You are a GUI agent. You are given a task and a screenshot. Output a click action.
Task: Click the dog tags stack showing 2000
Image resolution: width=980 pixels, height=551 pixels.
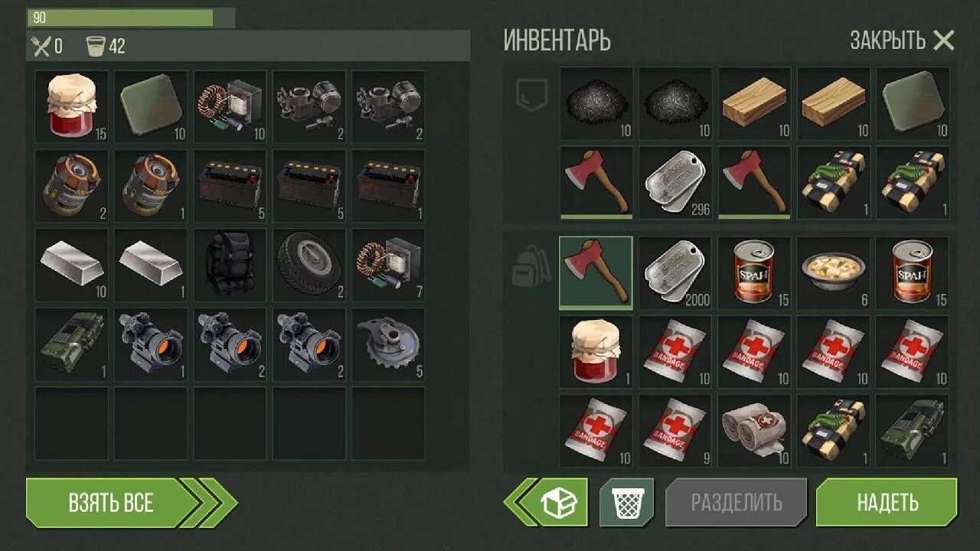coord(676,273)
